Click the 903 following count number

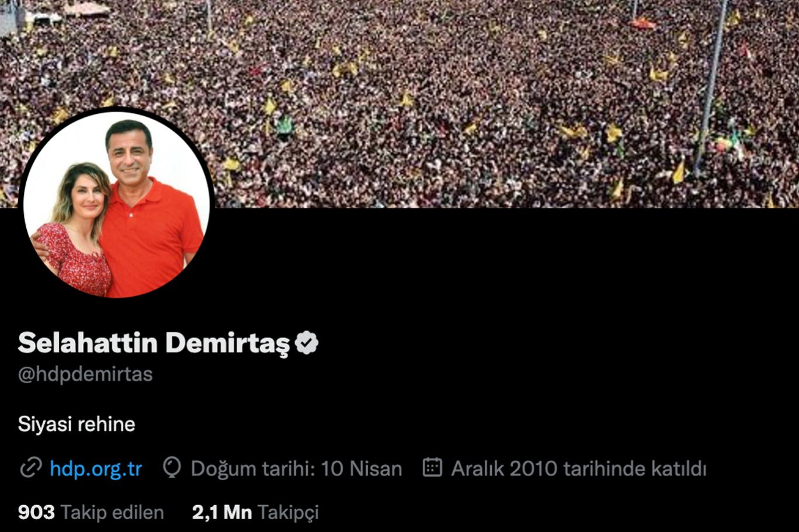coord(36,512)
